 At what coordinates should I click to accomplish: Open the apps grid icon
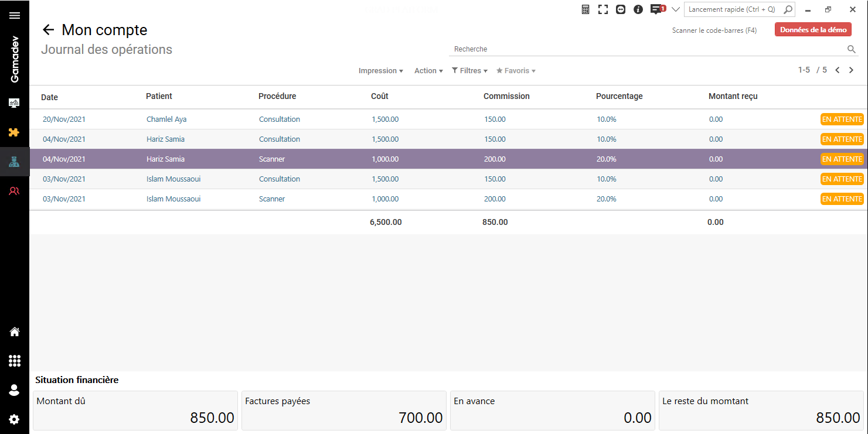click(x=15, y=361)
